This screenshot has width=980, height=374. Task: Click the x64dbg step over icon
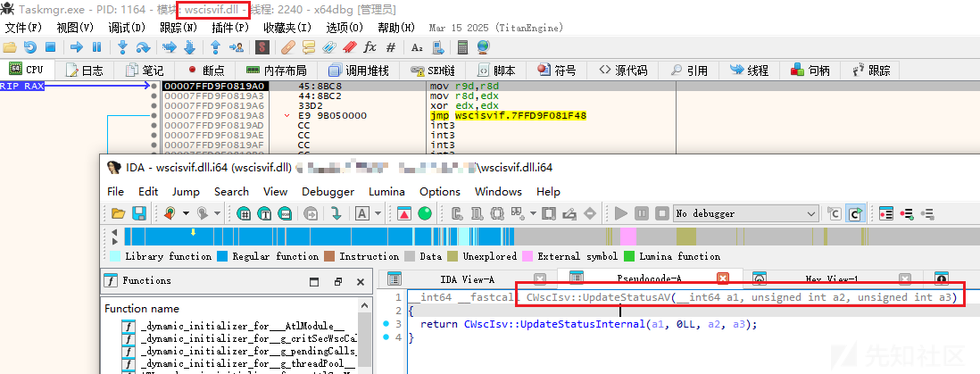pyautogui.click(x=143, y=47)
